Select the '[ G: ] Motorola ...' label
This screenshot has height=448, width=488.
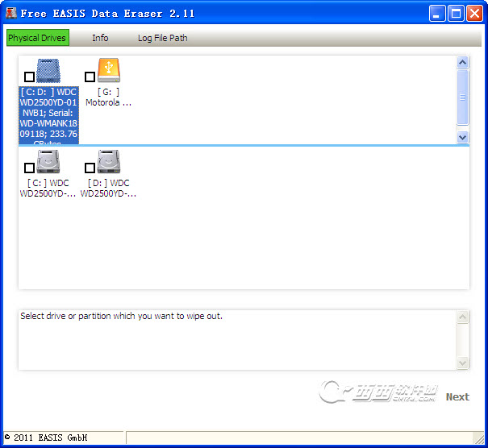click(x=108, y=97)
